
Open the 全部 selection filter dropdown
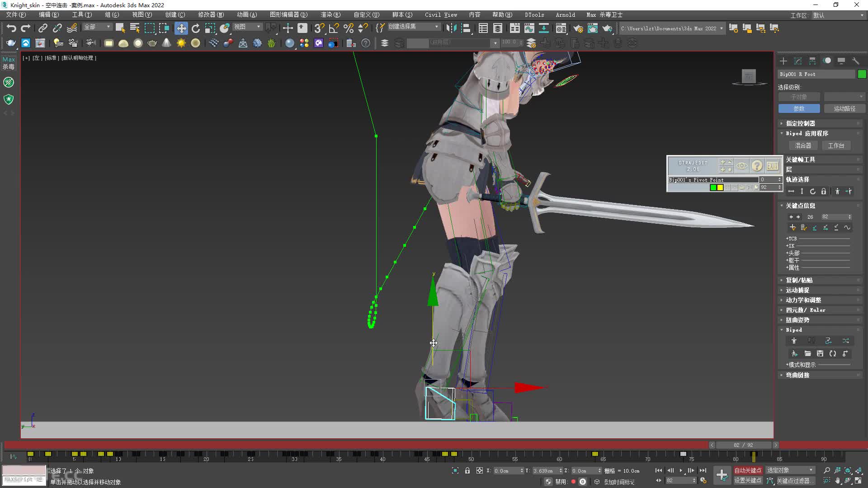[97, 27]
